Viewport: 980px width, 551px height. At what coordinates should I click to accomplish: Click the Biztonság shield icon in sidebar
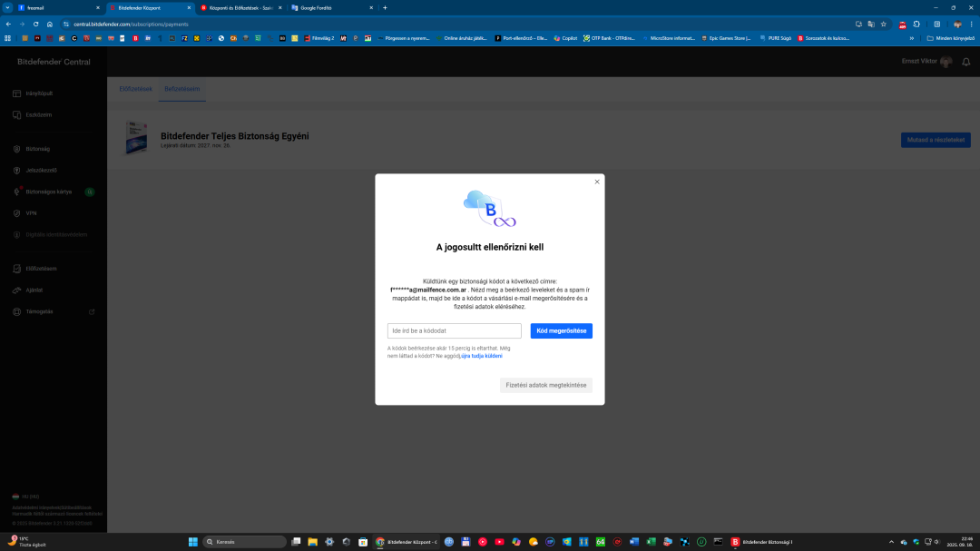pos(17,149)
